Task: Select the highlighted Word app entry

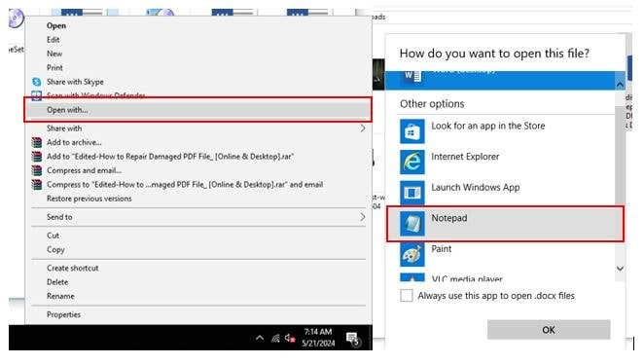Action: click(x=500, y=80)
